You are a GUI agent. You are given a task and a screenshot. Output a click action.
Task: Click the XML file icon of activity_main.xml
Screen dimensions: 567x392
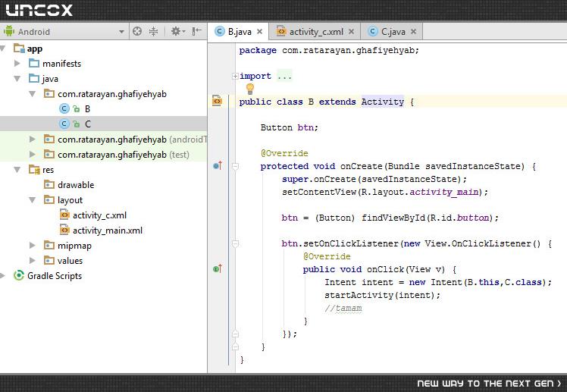64,230
